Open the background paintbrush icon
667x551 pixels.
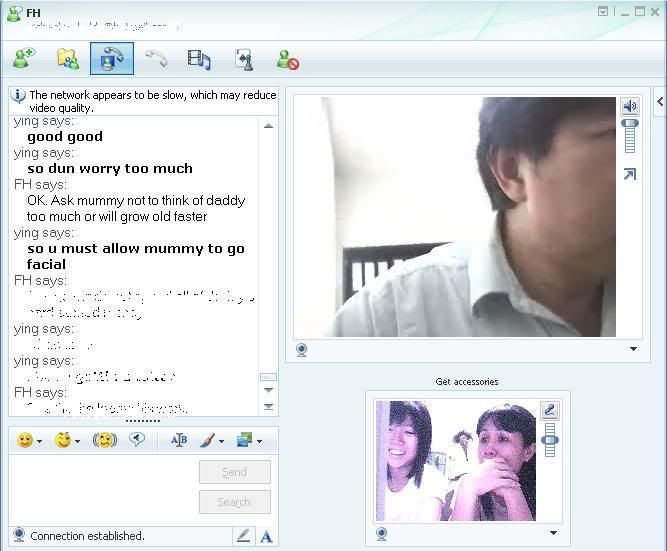tap(208, 440)
